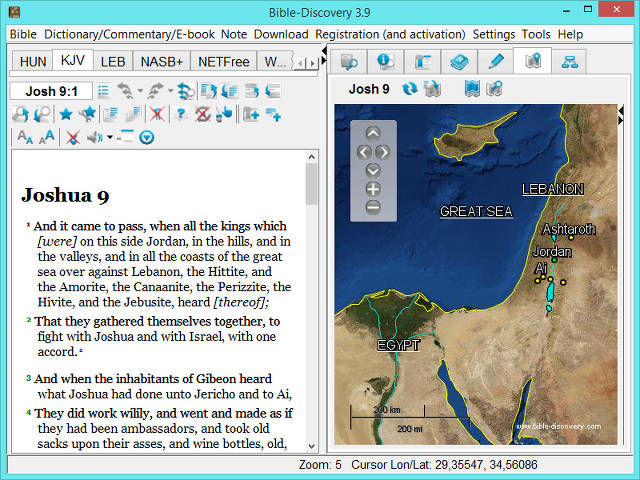Click the search forward magnifier icon
The width and height of the screenshot is (640, 480).
[x=20, y=114]
